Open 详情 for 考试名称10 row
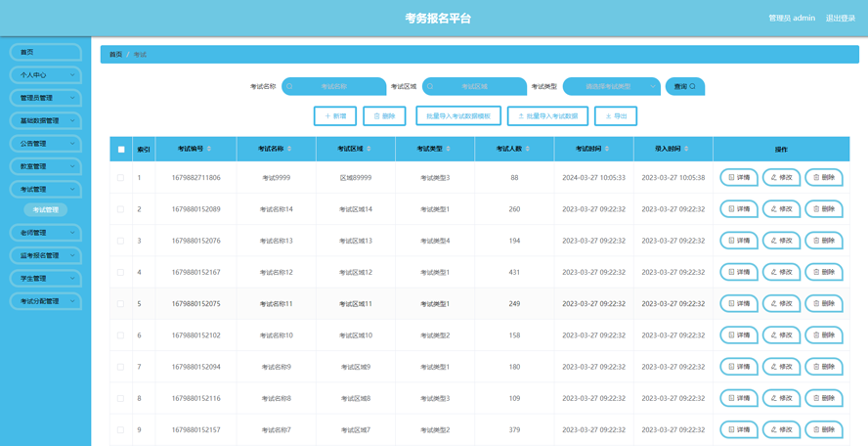The width and height of the screenshot is (868, 446). [x=739, y=335]
